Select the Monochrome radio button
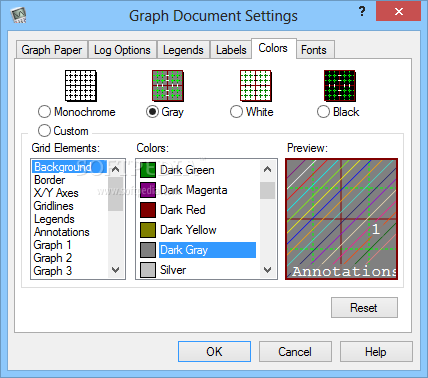The width and height of the screenshot is (428, 378). (44, 112)
